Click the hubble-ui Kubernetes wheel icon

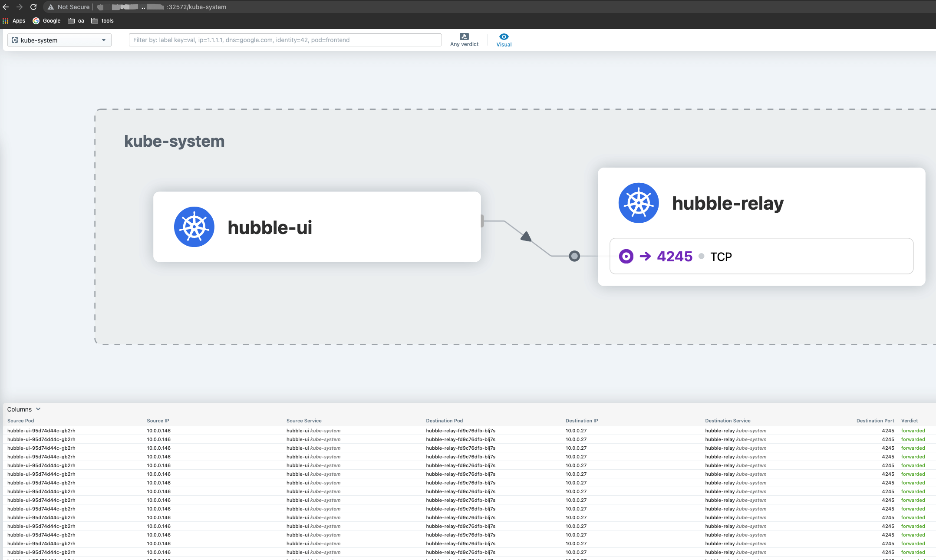click(194, 227)
